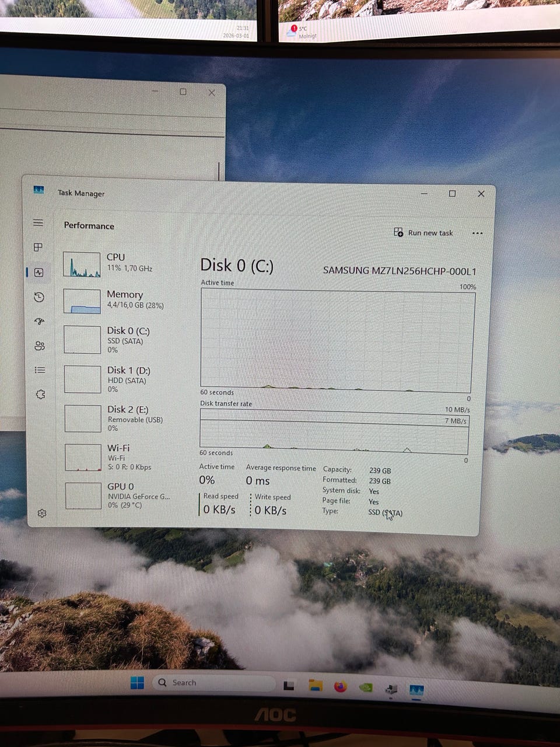Close the Task Manager window
The height and width of the screenshot is (747, 560).
point(481,194)
